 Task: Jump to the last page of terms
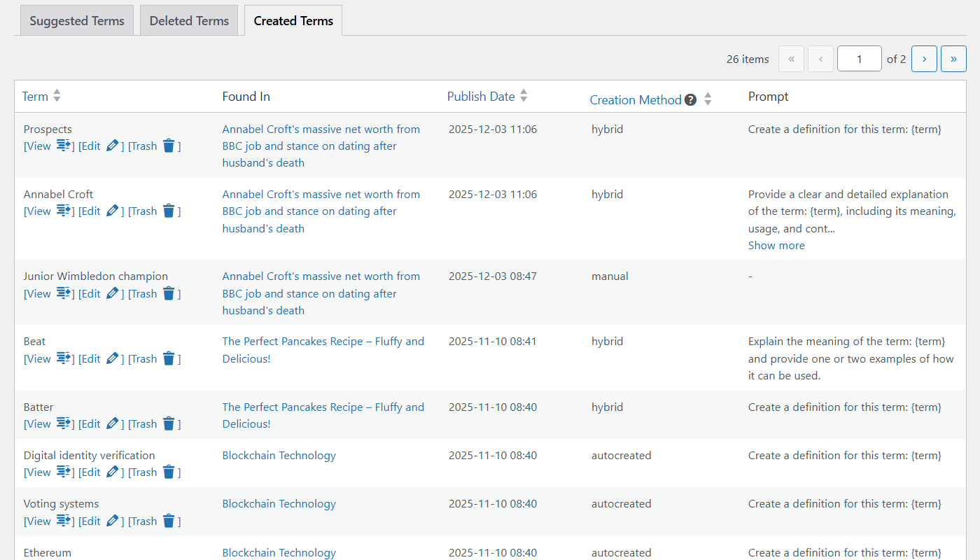(x=953, y=59)
